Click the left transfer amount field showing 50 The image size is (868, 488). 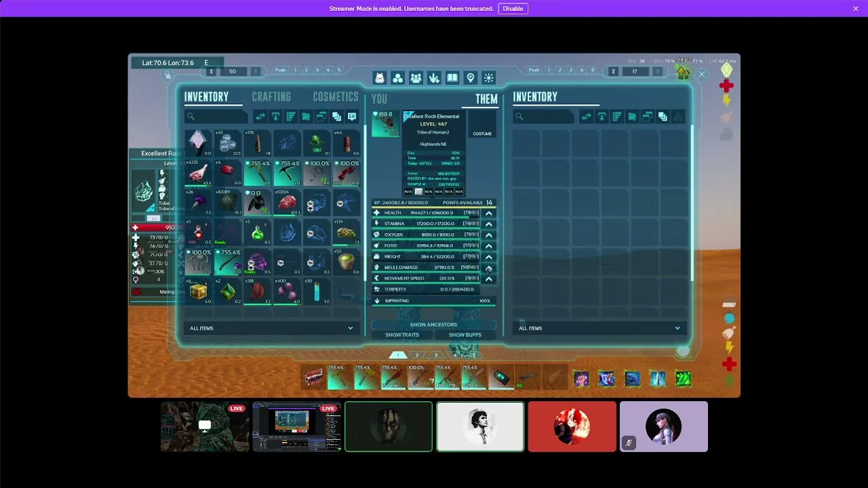coord(233,71)
